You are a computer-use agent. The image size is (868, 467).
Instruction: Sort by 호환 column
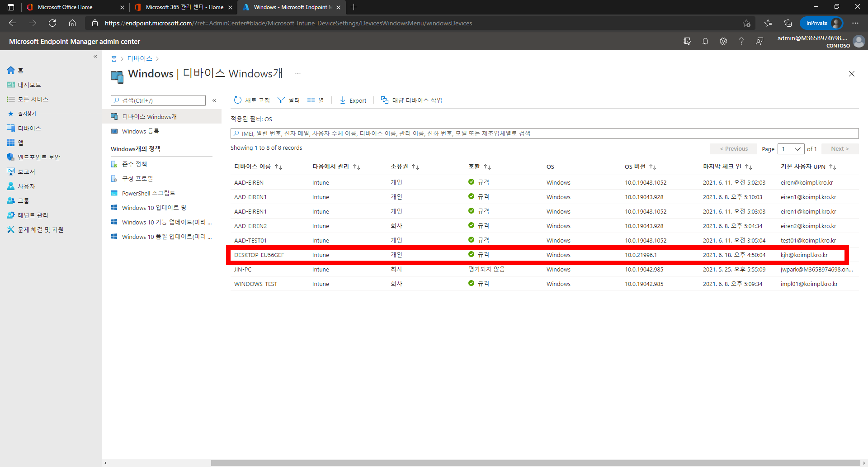click(480, 167)
